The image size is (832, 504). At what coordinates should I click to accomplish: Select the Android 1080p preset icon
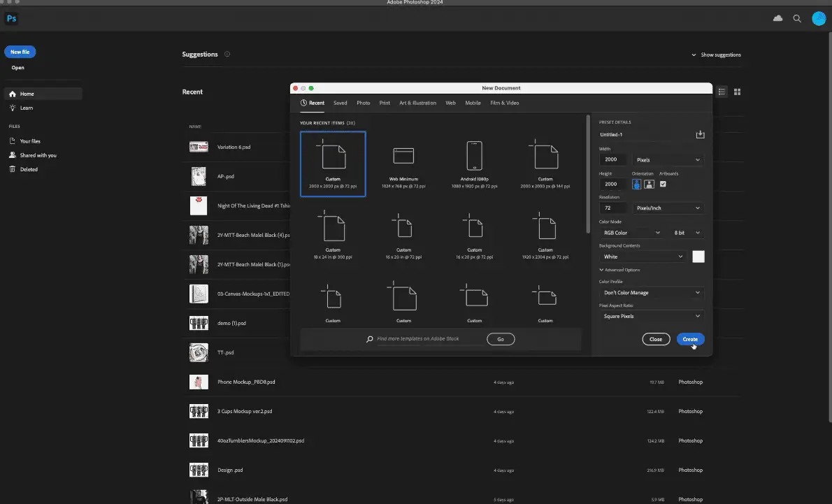click(x=474, y=156)
